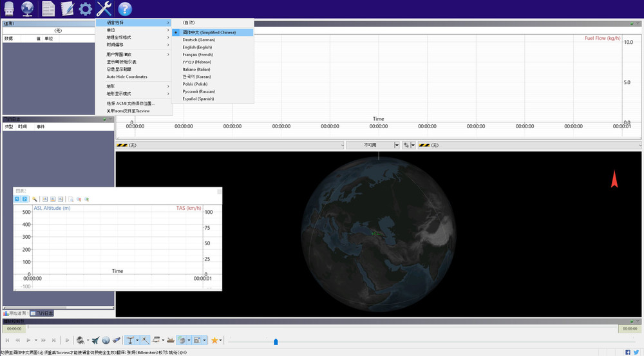644x356 pixels.
Task: Click the notepad with pen icon
Action: point(67,9)
